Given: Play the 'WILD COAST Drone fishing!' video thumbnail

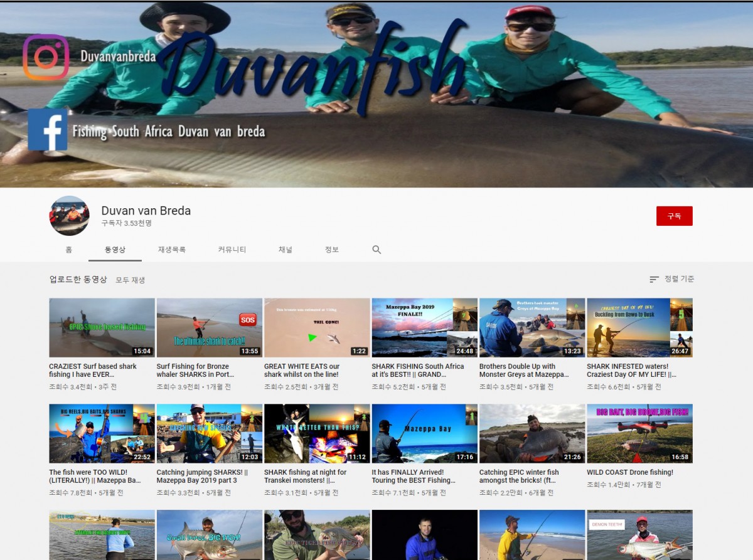Looking at the screenshot, I should coord(639,433).
